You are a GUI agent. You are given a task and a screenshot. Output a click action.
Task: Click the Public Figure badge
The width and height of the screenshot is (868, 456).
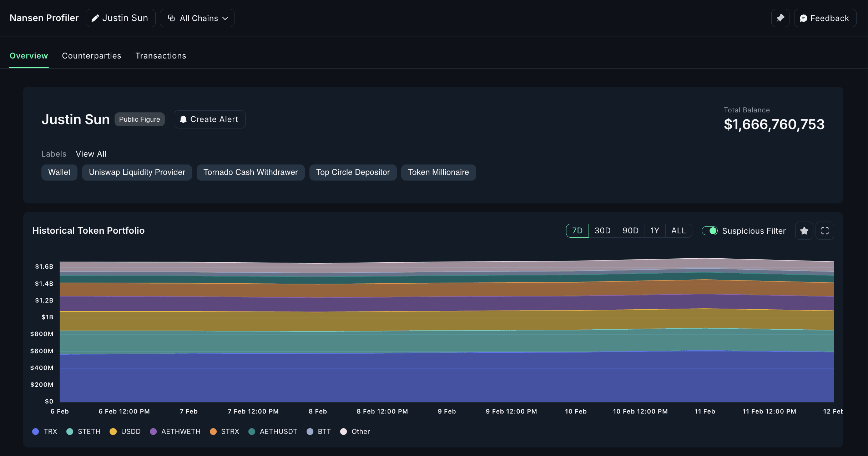click(140, 120)
